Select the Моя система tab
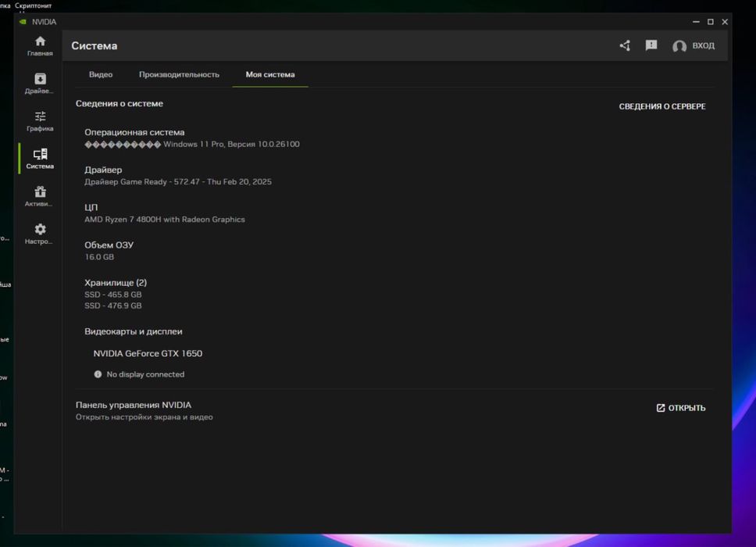Viewport: 756px width, 547px height. click(x=270, y=74)
